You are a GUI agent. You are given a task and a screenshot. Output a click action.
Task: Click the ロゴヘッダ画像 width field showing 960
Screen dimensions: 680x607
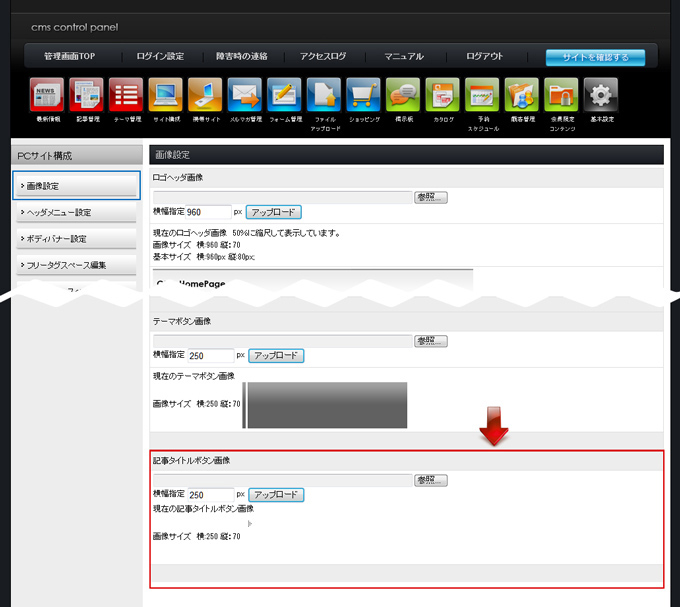pos(209,212)
